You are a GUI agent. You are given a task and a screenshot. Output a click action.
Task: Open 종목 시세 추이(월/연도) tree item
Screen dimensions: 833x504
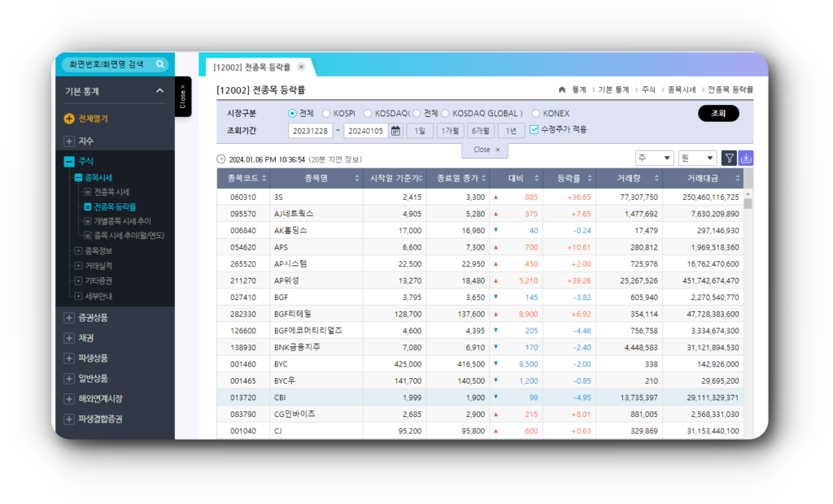click(129, 235)
